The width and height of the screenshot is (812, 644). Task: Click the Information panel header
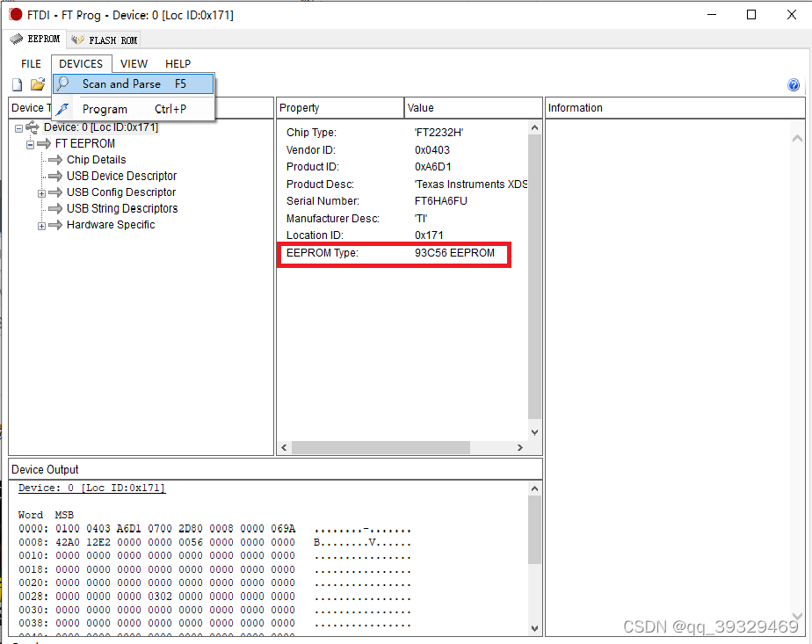pos(675,108)
